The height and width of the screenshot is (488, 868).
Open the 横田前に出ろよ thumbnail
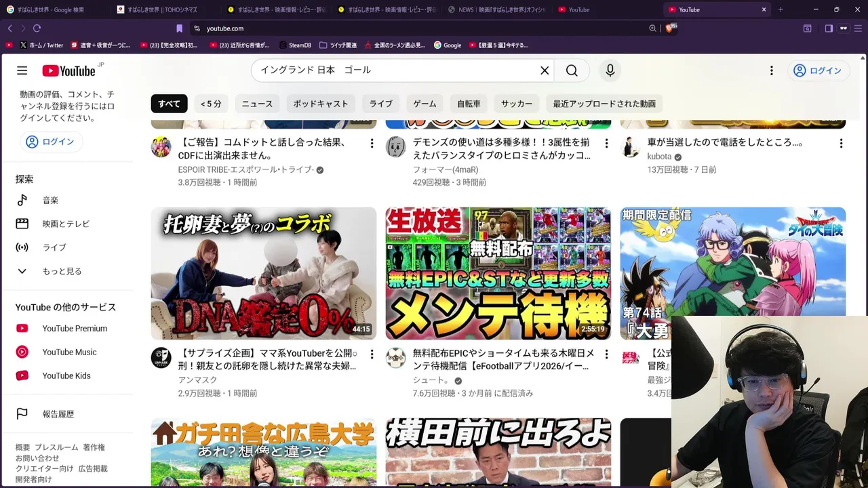[498, 453]
